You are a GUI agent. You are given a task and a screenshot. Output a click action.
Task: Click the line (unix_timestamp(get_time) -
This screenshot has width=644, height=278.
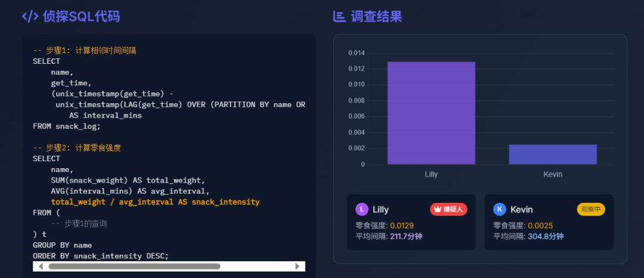click(112, 94)
